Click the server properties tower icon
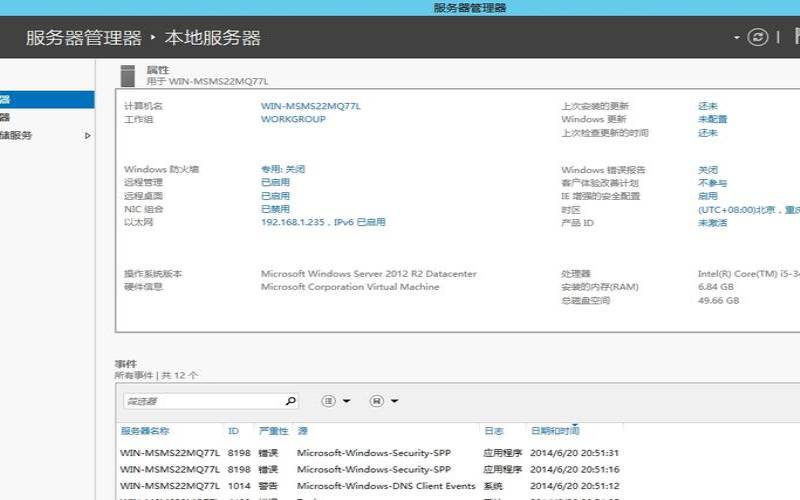Screen dimensions: 800x500 click(128, 76)
